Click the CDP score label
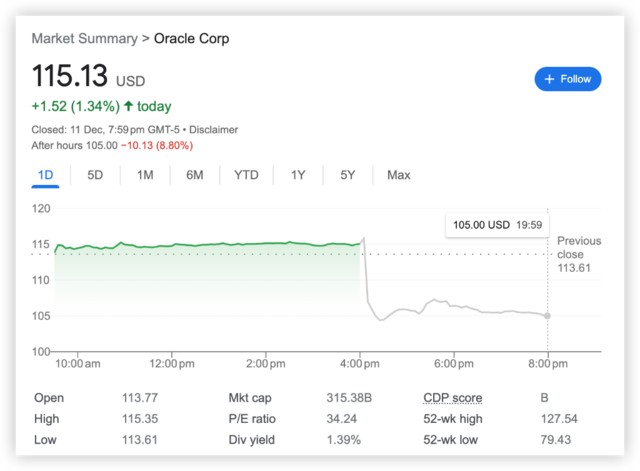Image resolution: width=640 pixels, height=471 pixels. [x=452, y=398]
